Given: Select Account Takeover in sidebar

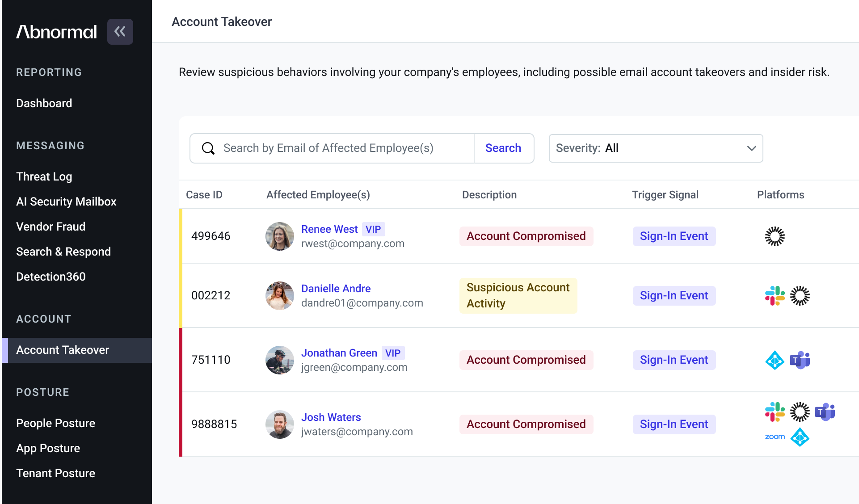Looking at the screenshot, I should (x=77, y=350).
